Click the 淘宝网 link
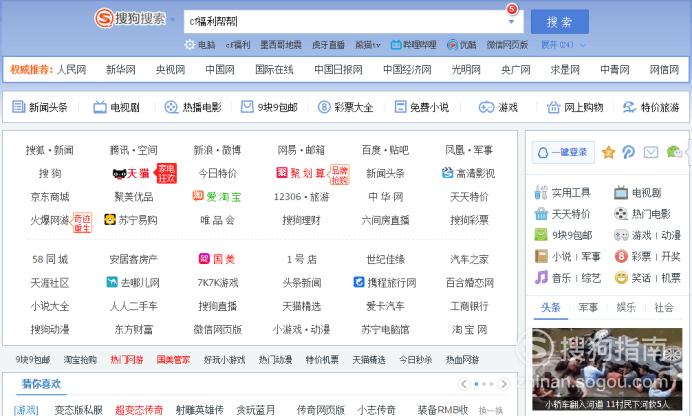This screenshot has height=416, width=692. point(469,329)
